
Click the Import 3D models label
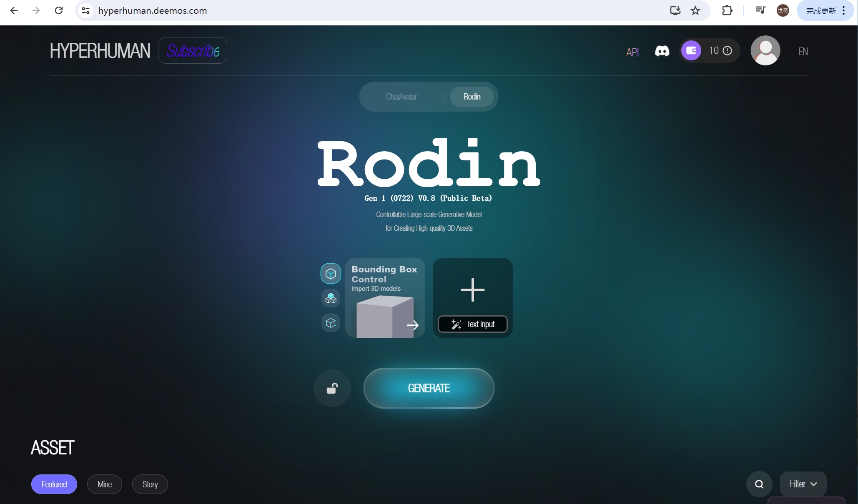tap(376, 289)
